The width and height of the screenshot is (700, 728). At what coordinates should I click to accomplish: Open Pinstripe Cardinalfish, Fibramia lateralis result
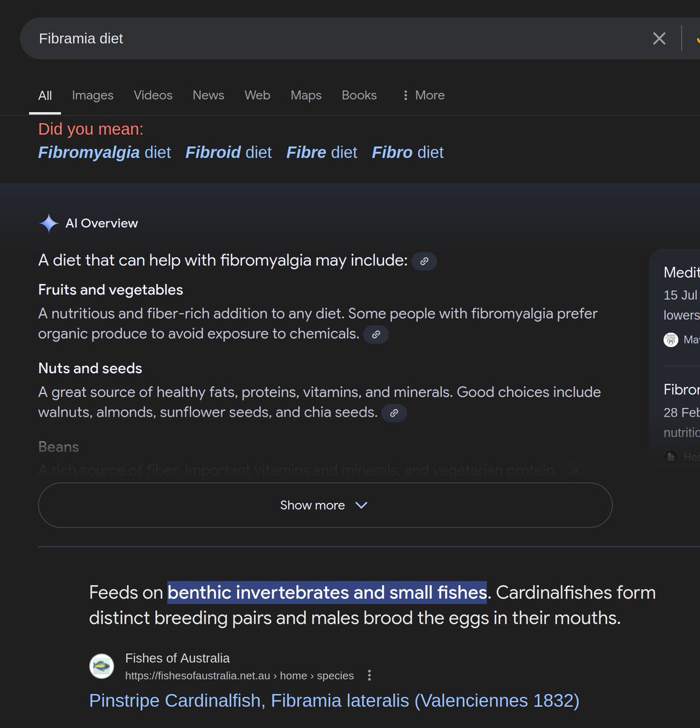point(334,701)
